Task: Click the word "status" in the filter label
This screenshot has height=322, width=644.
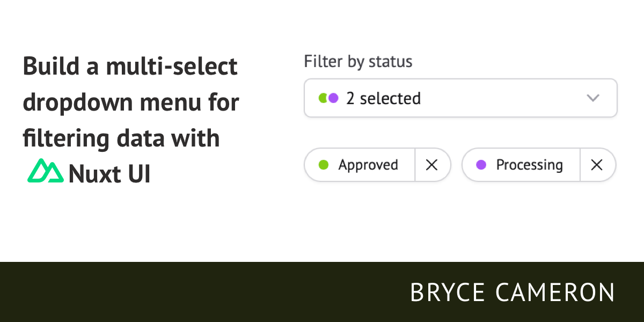Action: (x=390, y=62)
